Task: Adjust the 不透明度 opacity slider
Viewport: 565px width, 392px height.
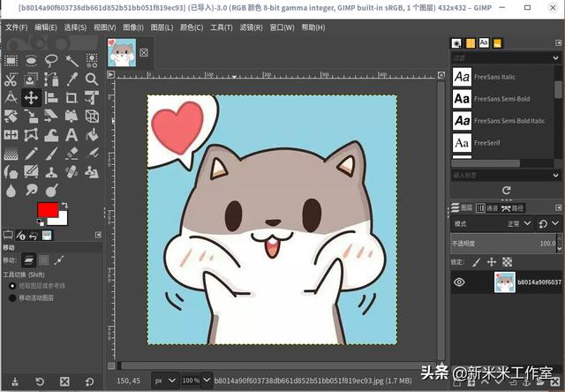Action: coord(503,244)
